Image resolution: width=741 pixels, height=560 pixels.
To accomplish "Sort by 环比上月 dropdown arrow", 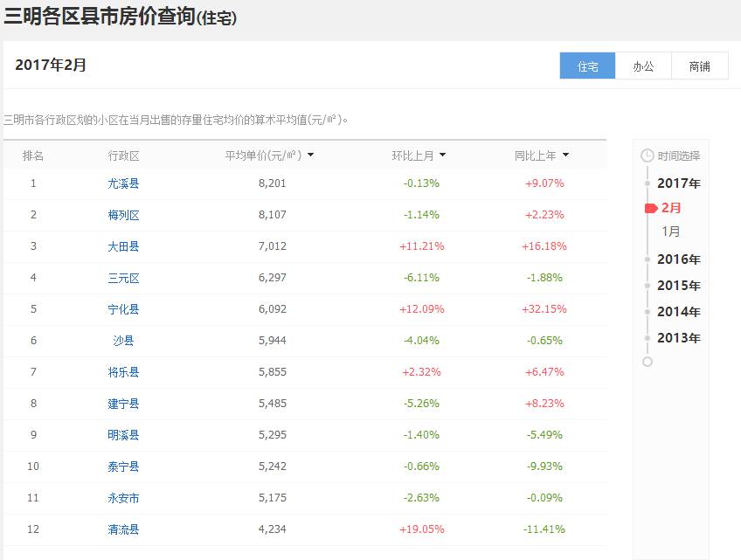I will click(442, 155).
